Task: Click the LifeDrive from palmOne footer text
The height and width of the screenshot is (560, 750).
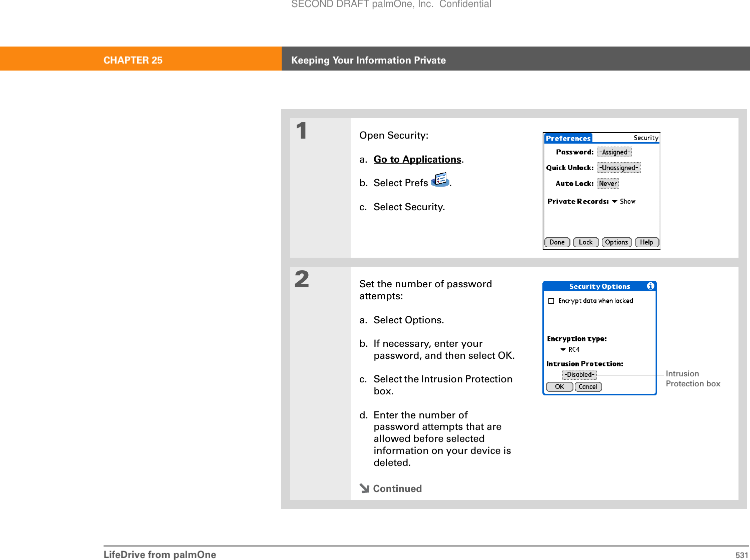Action: click(x=160, y=554)
